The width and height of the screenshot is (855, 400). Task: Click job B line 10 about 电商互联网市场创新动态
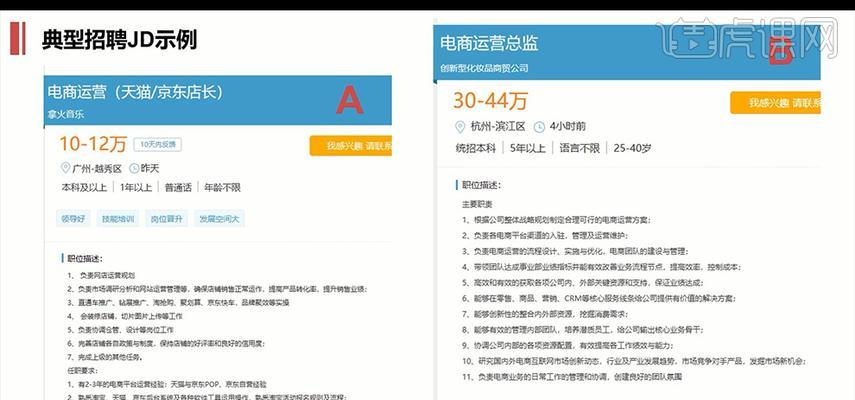coord(634,361)
